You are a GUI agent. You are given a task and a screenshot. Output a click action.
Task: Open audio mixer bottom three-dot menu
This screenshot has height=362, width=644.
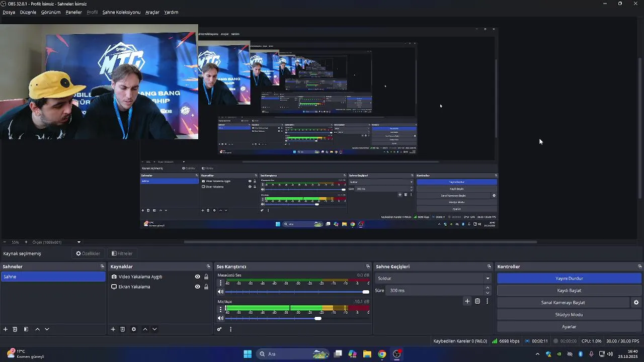pyautogui.click(x=230, y=329)
